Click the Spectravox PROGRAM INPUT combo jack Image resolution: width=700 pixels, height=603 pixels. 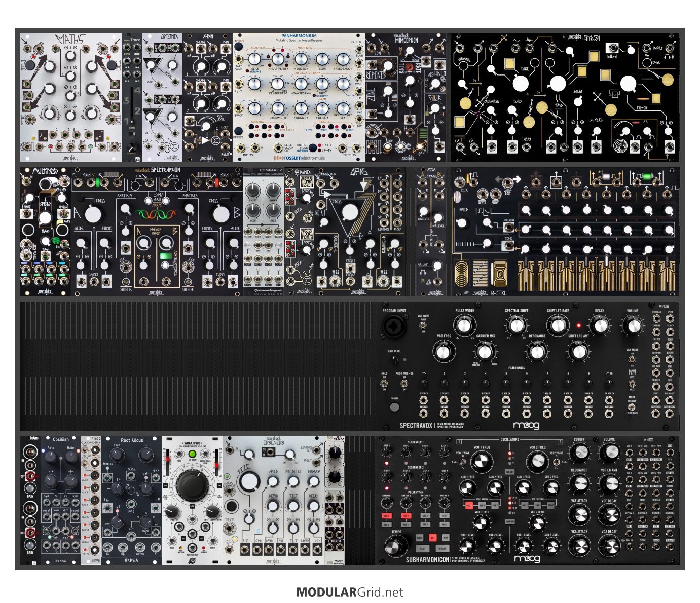click(x=393, y=327)
